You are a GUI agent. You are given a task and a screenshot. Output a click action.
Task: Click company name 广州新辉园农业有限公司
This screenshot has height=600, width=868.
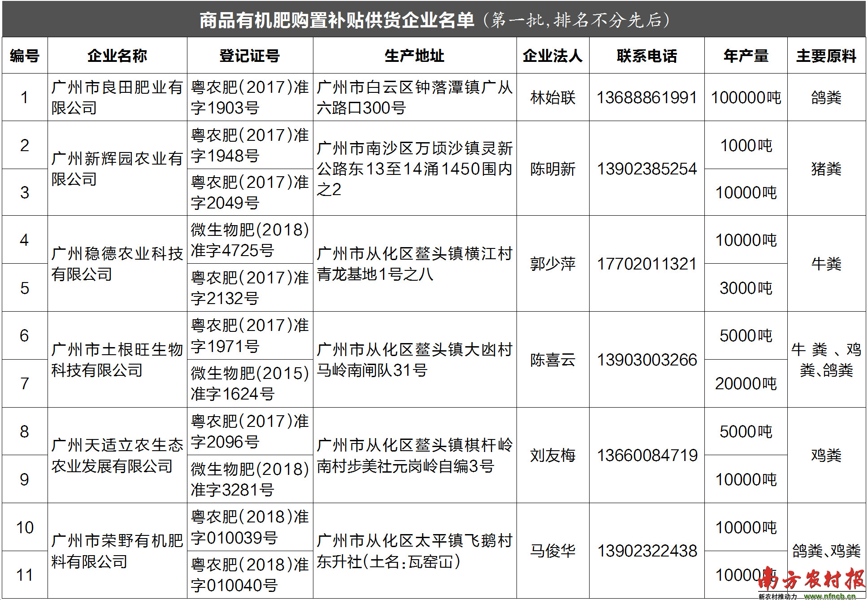[x=117, y=169]
